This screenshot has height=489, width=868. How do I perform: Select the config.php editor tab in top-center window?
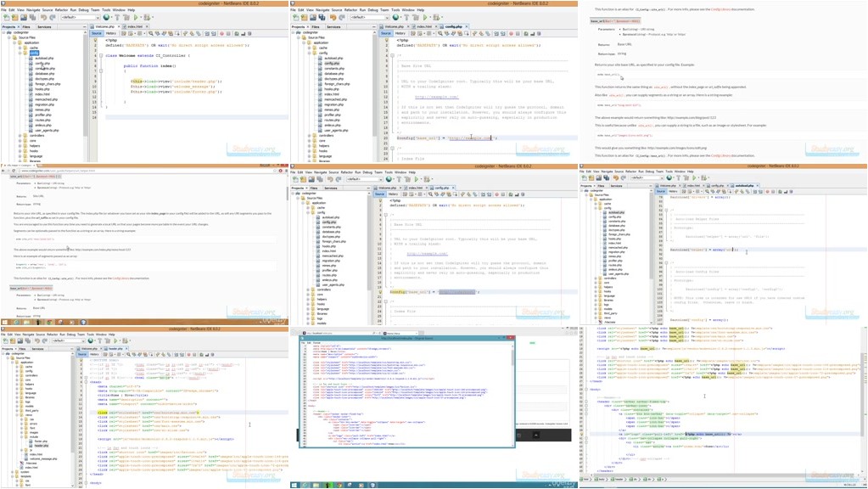click(453, 26)
